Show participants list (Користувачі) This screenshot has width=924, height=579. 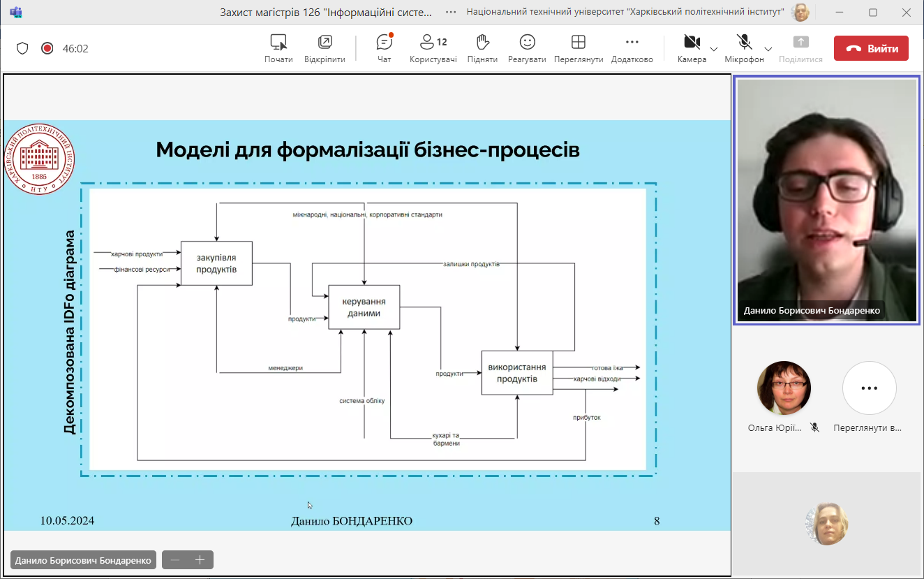coord(433,47)
